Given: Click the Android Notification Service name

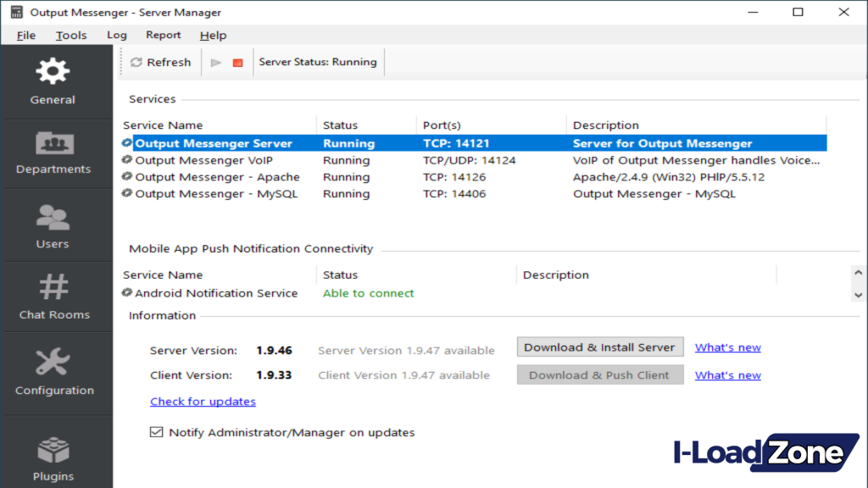Looking at the screenshot, I should click(216, 293).
